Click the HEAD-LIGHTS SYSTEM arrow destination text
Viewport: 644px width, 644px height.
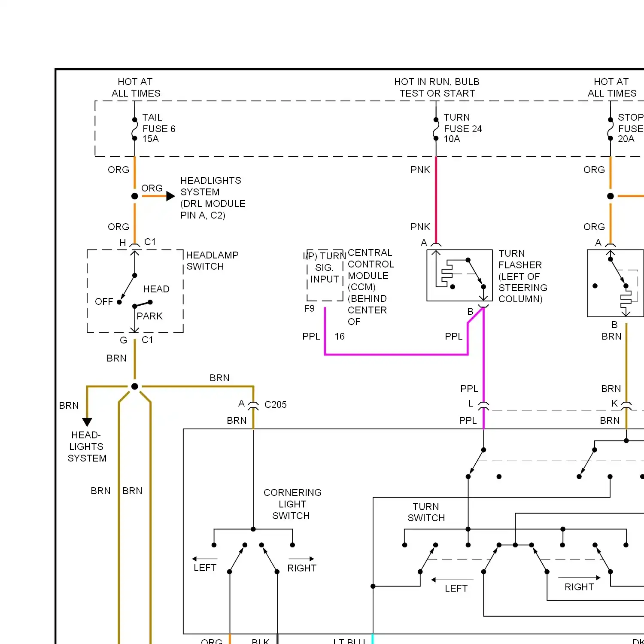87,447
